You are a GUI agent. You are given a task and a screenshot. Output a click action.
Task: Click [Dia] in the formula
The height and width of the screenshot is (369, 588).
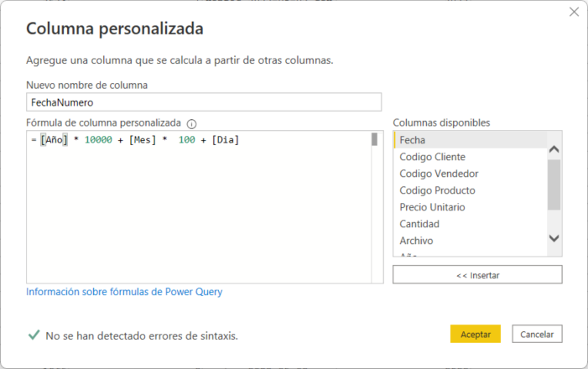(225, 140)
